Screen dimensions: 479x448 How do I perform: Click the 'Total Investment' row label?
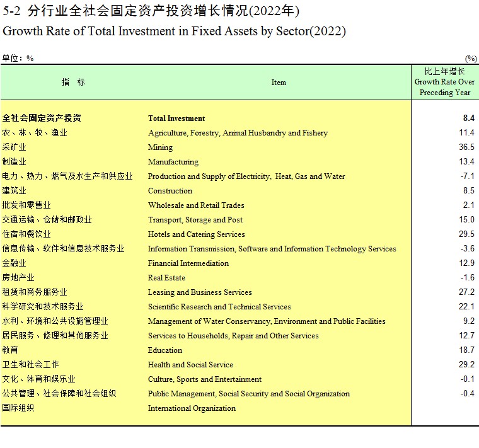coord(176,118)
